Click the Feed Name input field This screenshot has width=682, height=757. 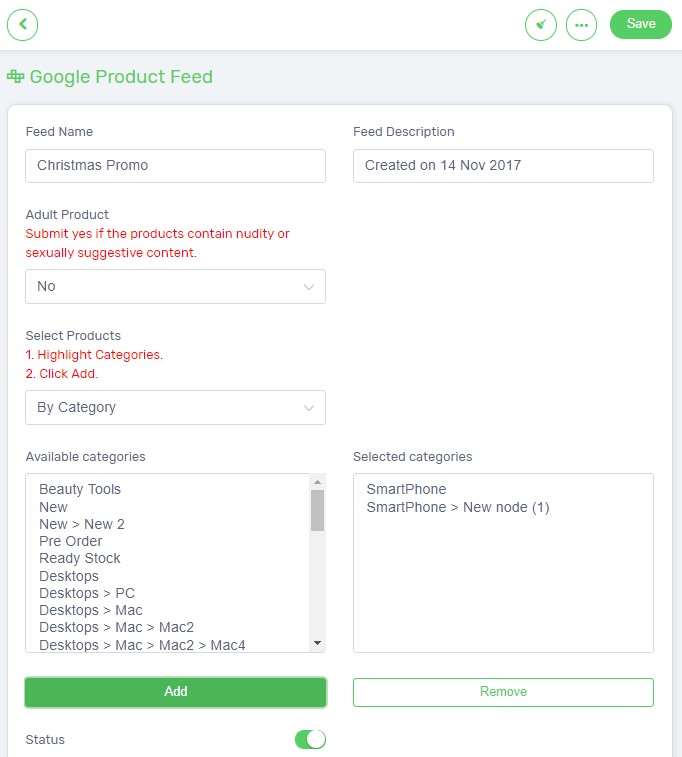pyautogui.click(x=175, y=166)
